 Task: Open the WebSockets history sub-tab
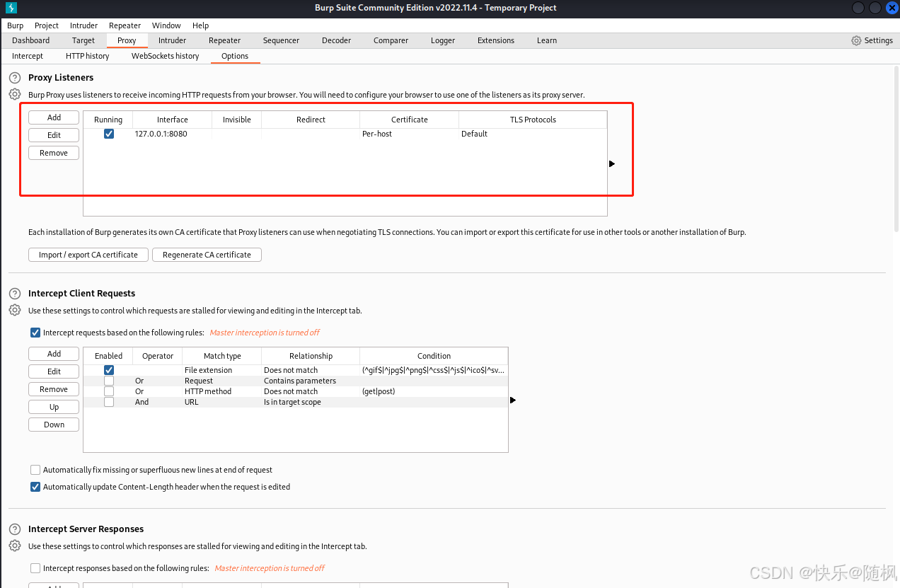pos(165,56)
